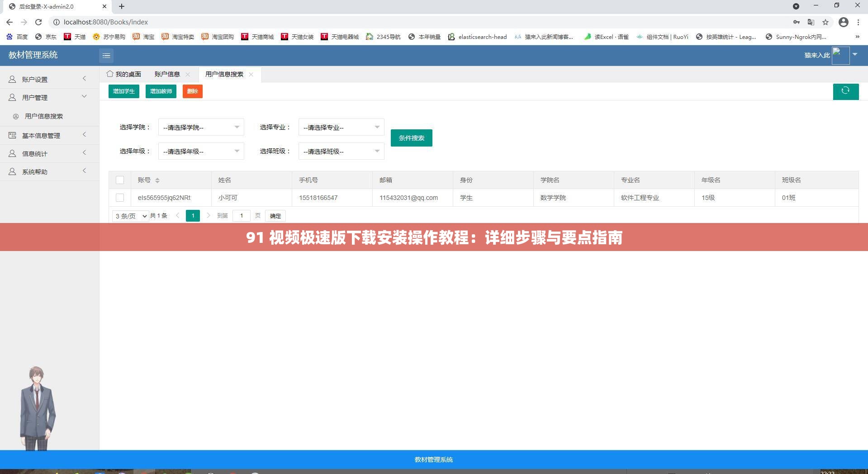Screen dimensions: 868x474
Task: Click the sidebar collapse hamburger icon
Action: coord(106,55)
